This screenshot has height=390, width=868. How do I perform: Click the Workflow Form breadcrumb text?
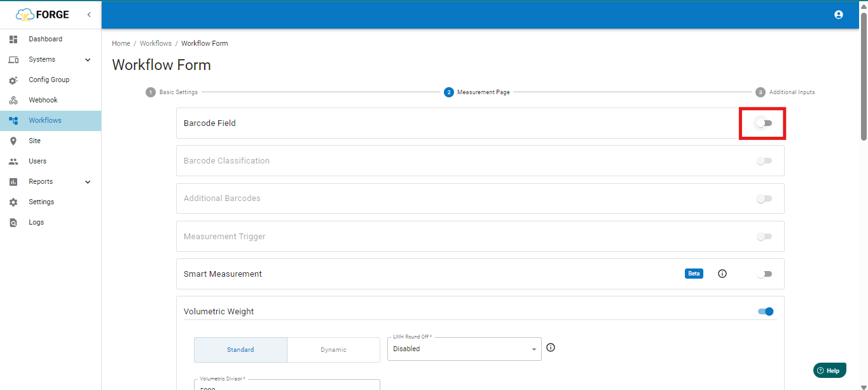[204, 43]
